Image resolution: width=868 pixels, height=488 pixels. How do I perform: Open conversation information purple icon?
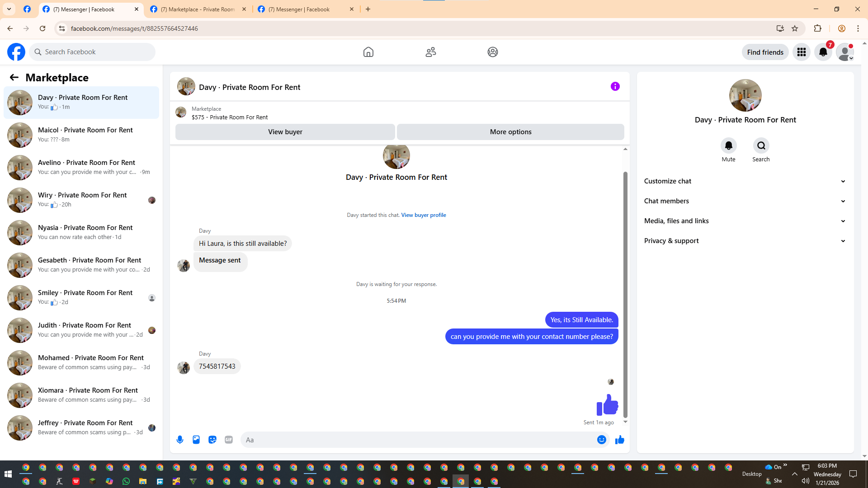615,86
